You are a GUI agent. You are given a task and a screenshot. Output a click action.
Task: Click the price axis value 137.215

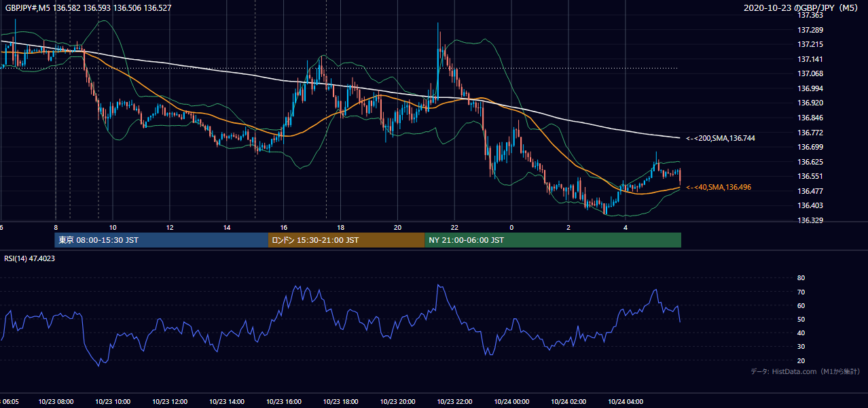(x=810, y=44)
